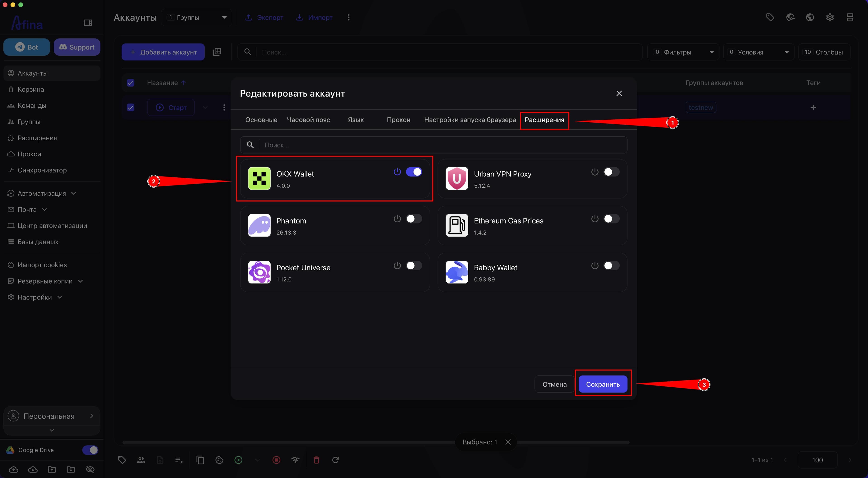
Task: Click the green play icon in bottom toolbar
Action: (x=238, y=460)
